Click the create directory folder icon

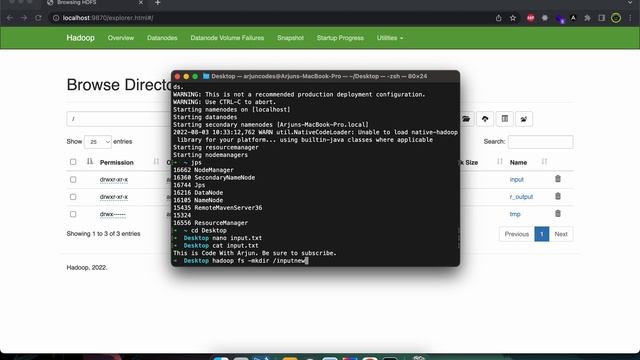pyautogui.click(x=466, y=119)
